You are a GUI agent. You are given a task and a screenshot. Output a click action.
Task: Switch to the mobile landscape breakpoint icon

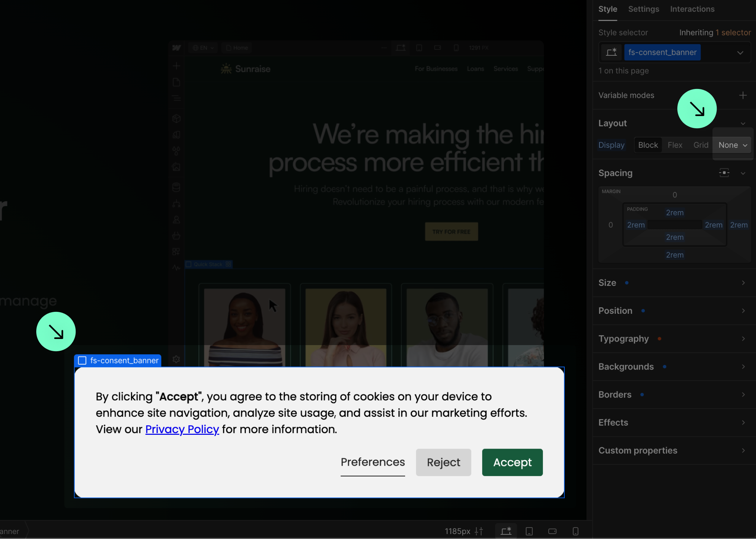coord(552,531)
